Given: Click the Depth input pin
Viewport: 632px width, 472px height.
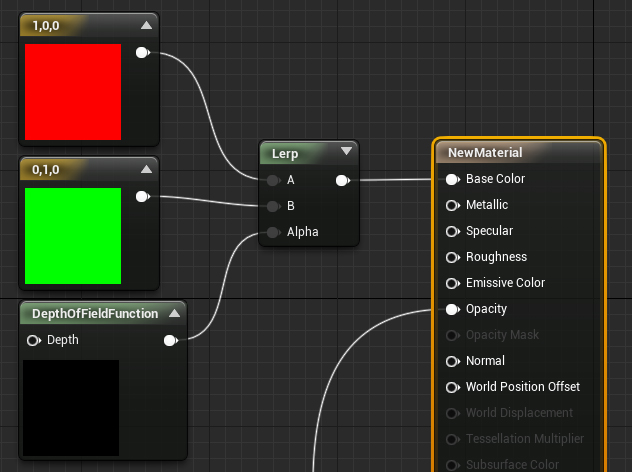Looking at the screenshot, I should tap(34, 341).
